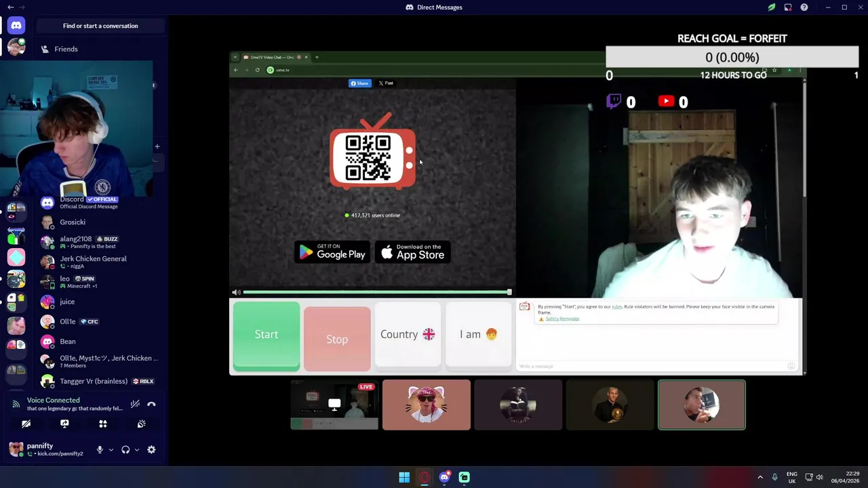Open Opera browser from taskbar
The width and height of the screenshot is (868, 488).
[425, 477]
